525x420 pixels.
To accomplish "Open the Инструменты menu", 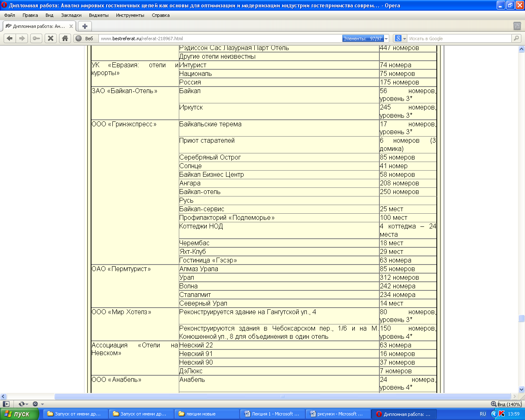I will pyautogui.click(x=130, y=15).
